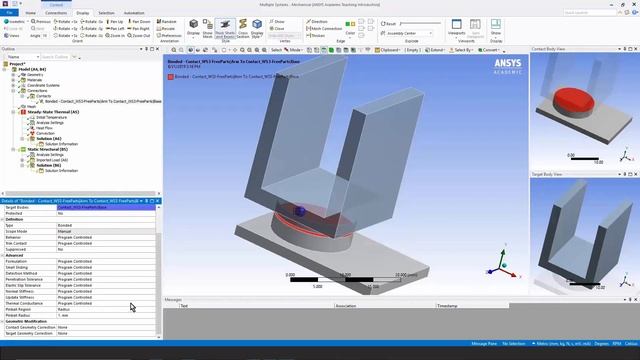Select Solution (A6) node
The width and height of the screenshot is (640, 360).
coord(49,138)
